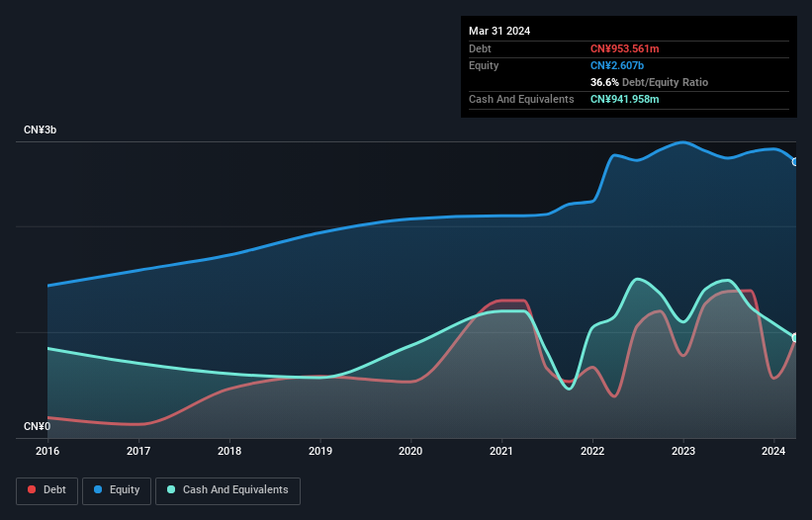Click the teal Cash And Equivalents legend dot

pos(171,489)
